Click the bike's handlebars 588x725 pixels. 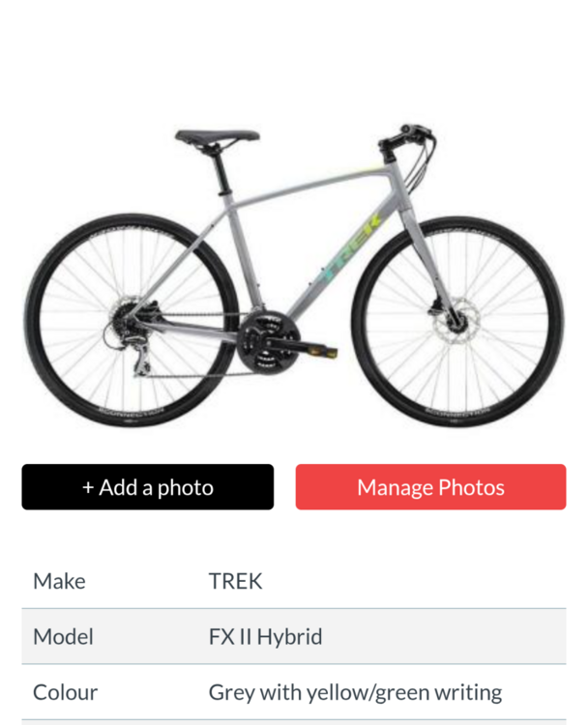pos(406,138)
